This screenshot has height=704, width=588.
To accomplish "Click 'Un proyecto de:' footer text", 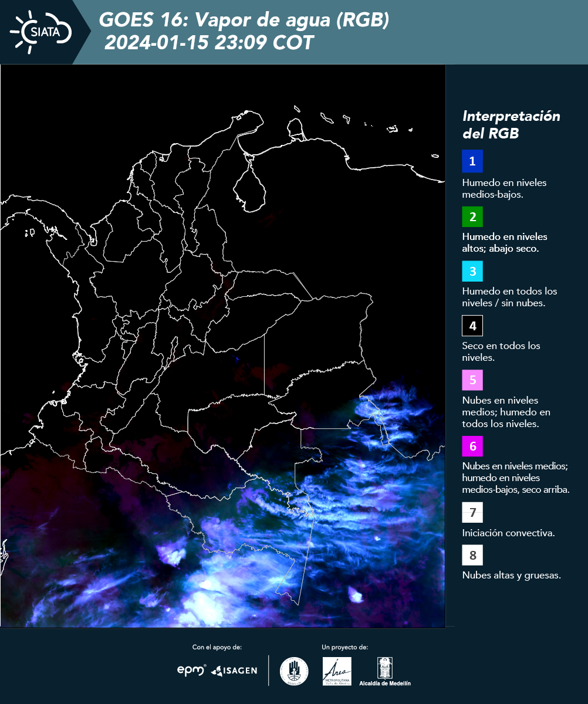I will pyautogui.click(x=345, y=647).
